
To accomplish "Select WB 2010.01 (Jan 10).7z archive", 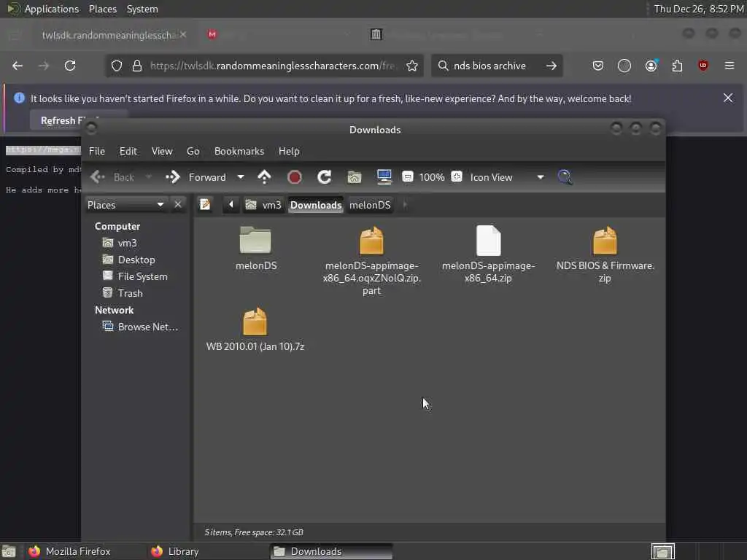I will (x=255, y=330).
